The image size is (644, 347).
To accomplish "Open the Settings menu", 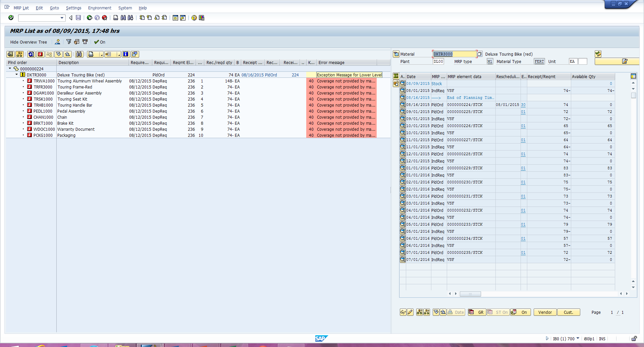I will (x=73, y=8).
